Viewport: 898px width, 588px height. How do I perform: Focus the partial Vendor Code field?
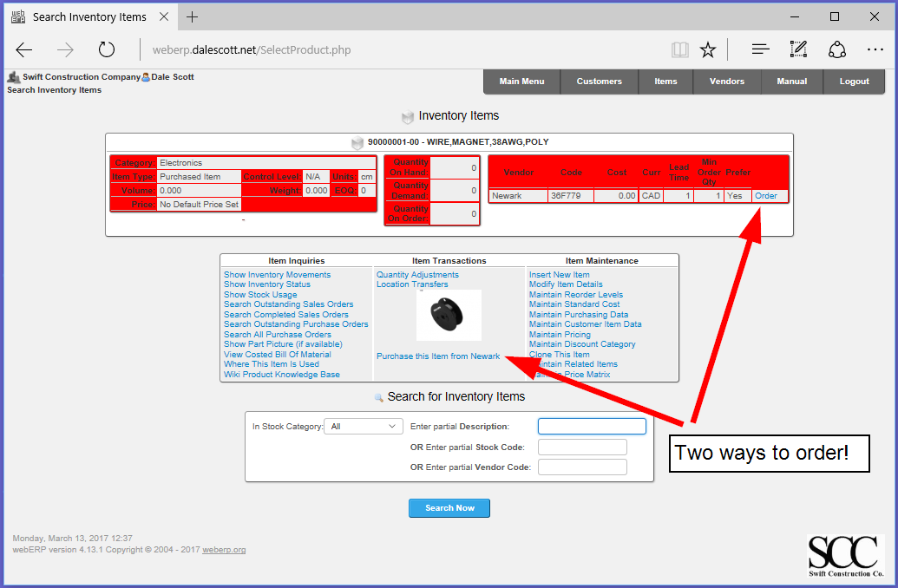pyautogui.click(x=582, y=467)
